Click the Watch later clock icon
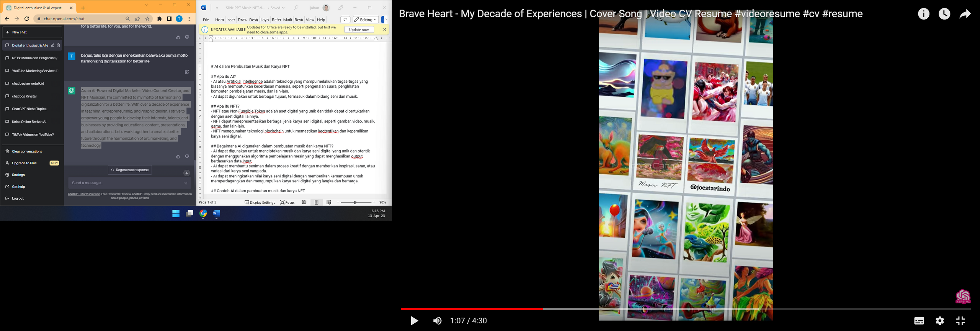This screenshot has width=980, height=331. [944, 14]
